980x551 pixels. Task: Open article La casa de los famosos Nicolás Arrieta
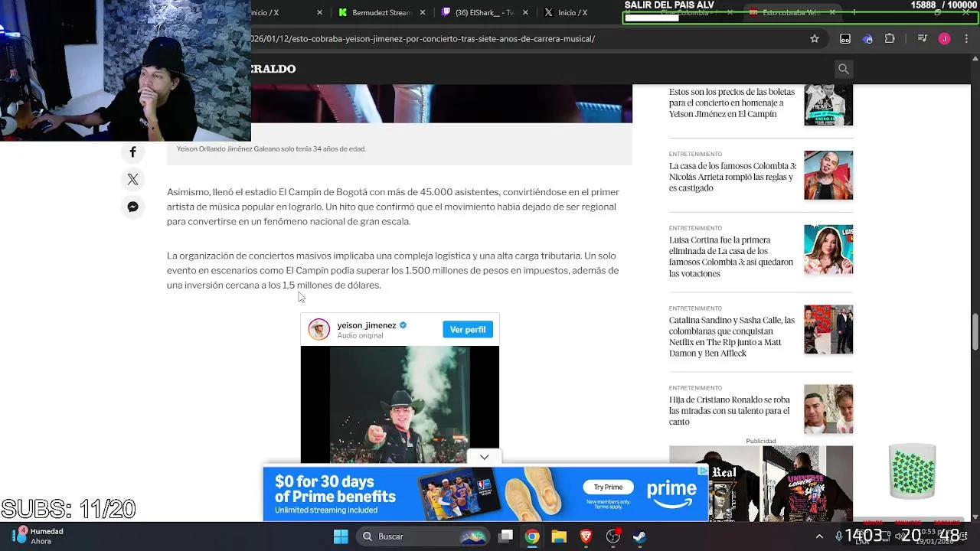733,177
